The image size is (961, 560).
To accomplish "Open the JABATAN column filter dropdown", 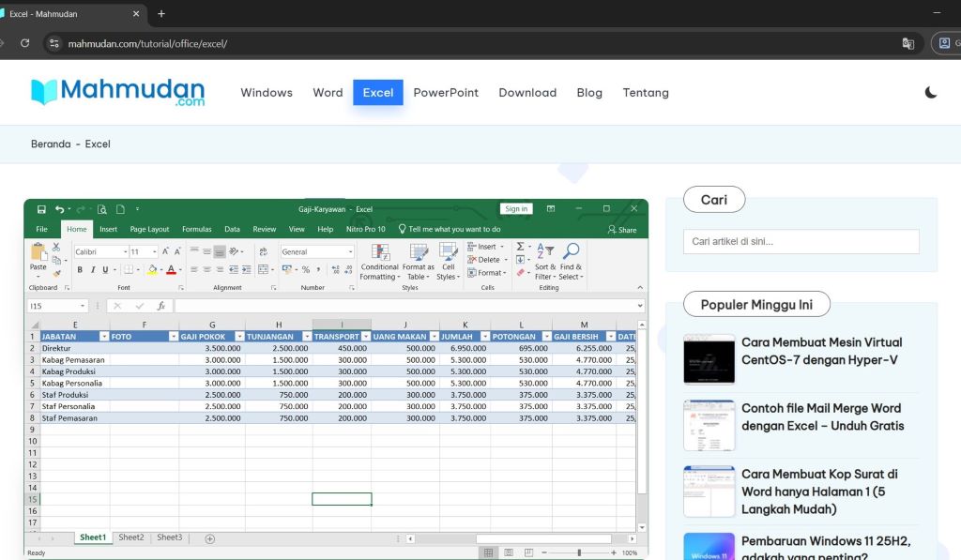I will pos(103,336).
